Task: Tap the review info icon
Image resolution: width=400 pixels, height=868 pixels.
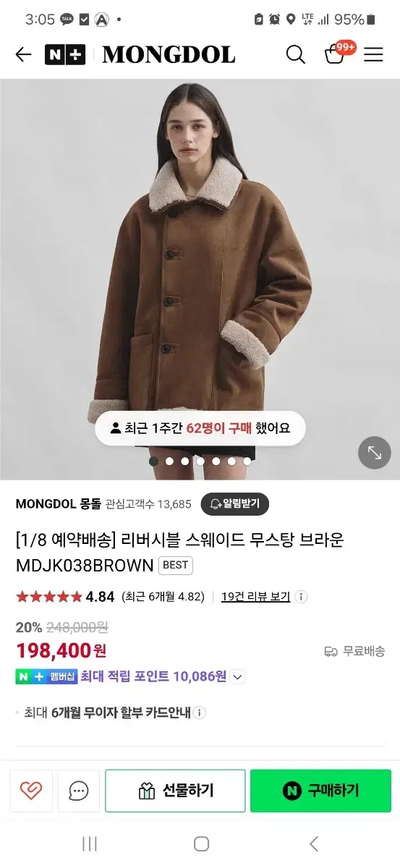Action: (x=302, y=597)
